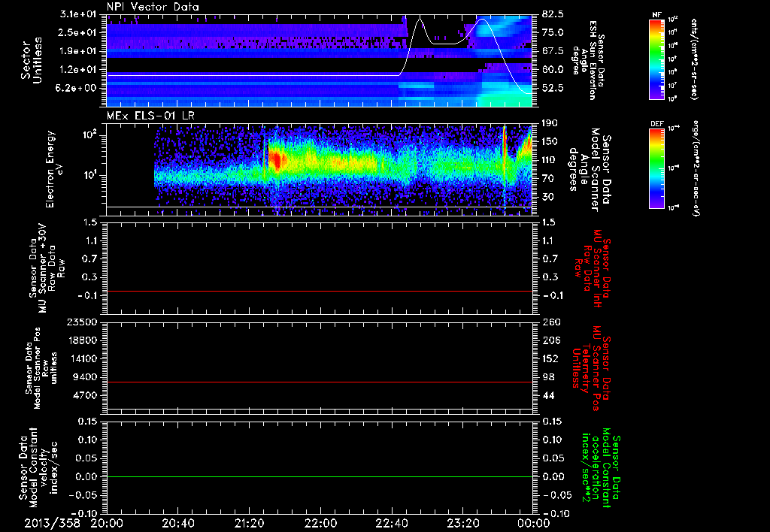
Task: Click the 'Sector Unitless' axis label
Action: (32, 60)
